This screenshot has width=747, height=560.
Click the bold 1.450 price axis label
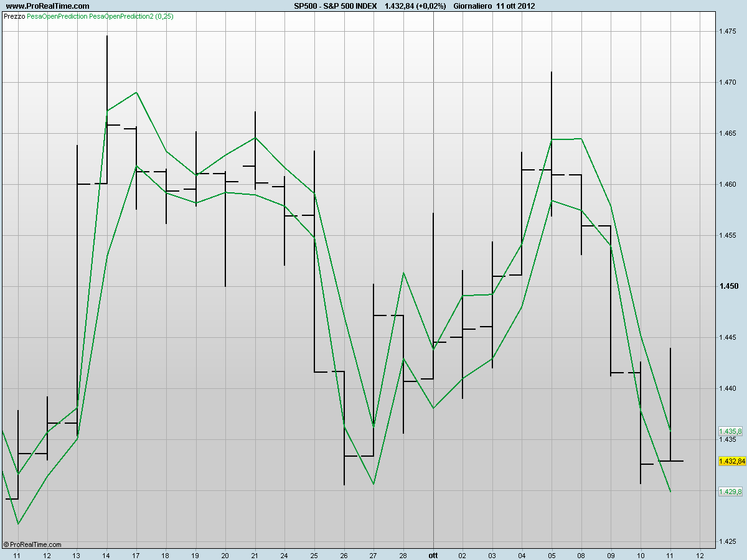728,286
